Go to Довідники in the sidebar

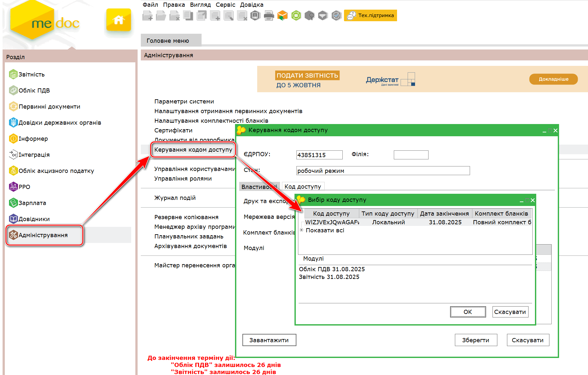[34, 219]
